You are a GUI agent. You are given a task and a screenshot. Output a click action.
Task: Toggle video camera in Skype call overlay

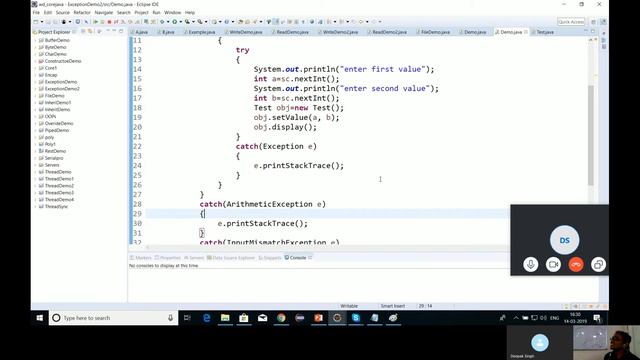pyautogui.click(x=553, y=264)
